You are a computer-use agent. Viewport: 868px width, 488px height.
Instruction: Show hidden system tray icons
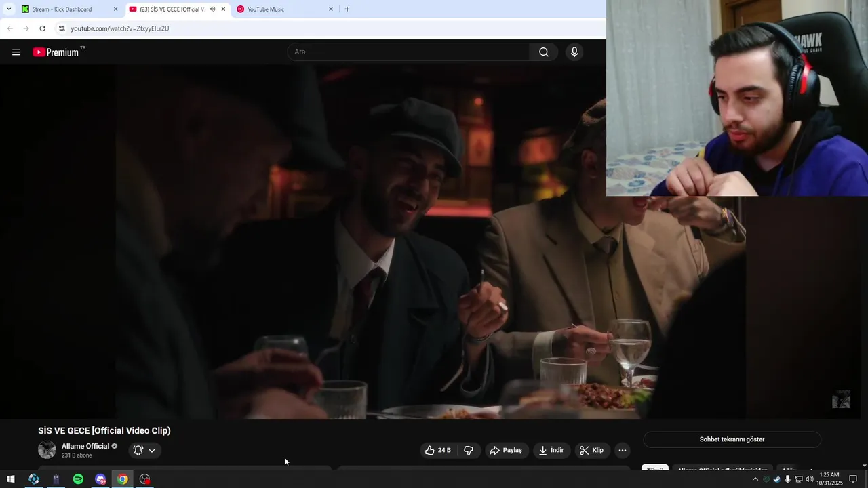[755, 479]
